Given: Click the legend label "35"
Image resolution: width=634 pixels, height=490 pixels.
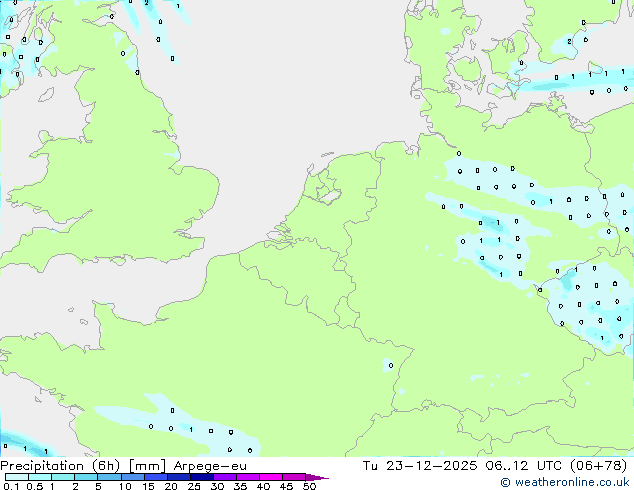Looking at the screenshot, I should pos(240,486).
